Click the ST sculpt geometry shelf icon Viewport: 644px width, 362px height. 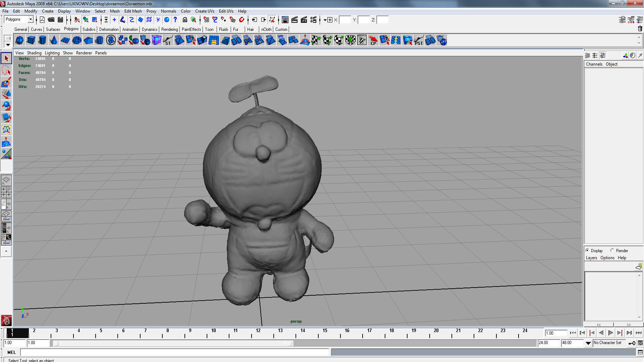click(168, 40)
